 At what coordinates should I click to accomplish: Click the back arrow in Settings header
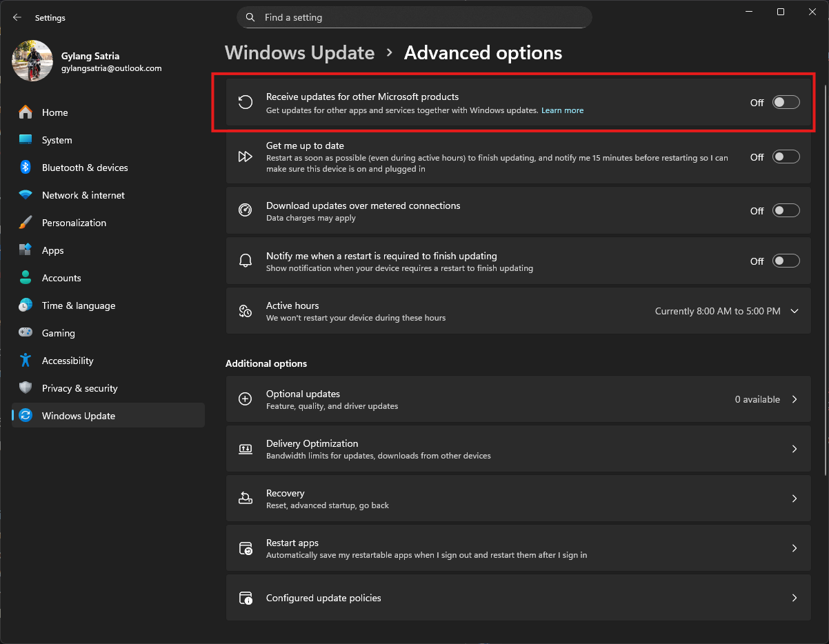point(17,17)
